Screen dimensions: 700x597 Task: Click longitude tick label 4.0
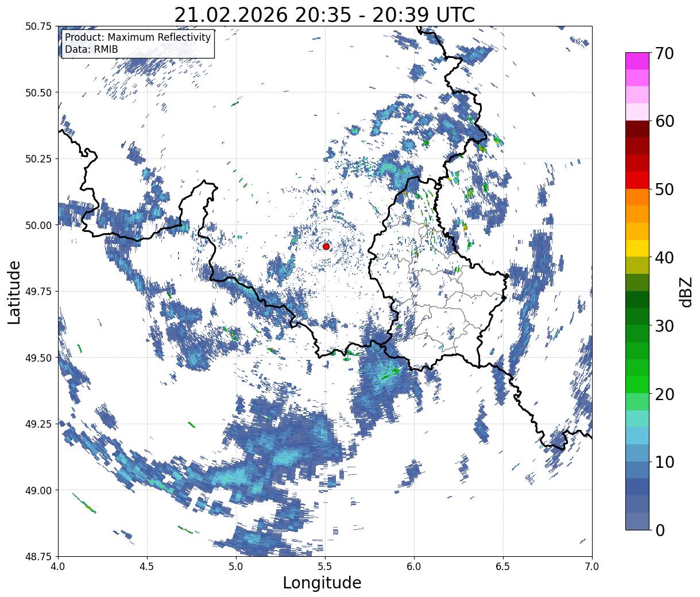(x=58, y=566)
